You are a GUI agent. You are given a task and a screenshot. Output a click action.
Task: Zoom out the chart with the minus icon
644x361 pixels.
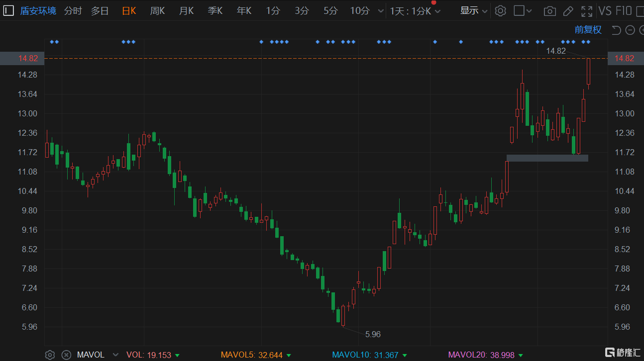[630, 30]
